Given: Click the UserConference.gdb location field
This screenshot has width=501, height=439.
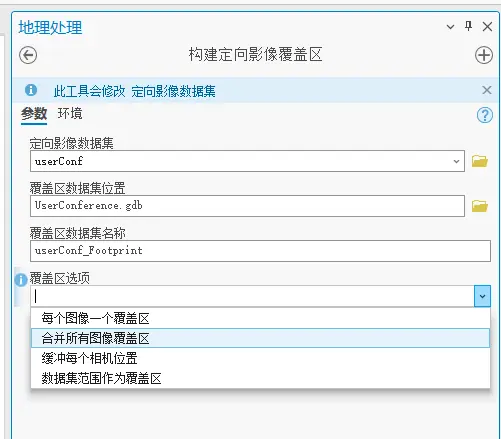Looking at the screenshot, I should click(x=247, y=206).
